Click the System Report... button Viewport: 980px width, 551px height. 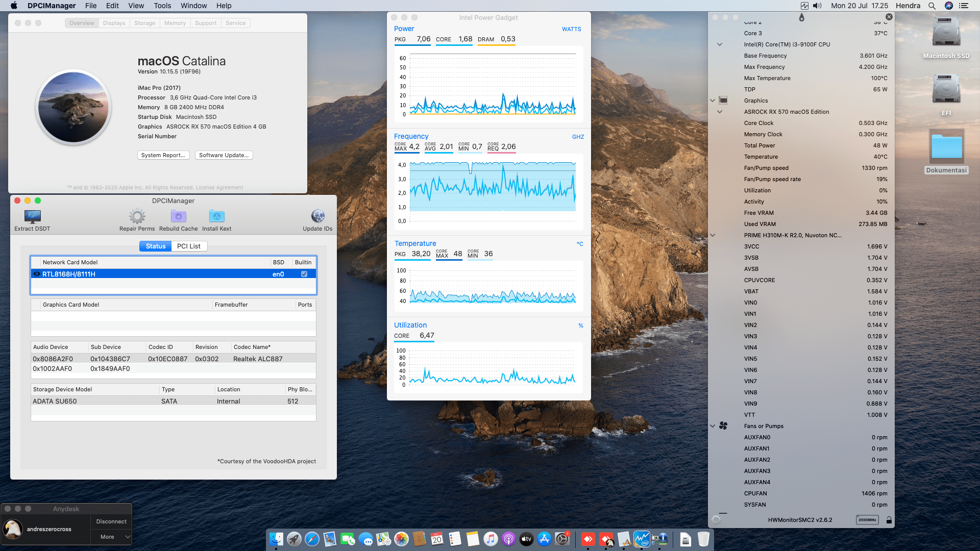click(163, 155)
